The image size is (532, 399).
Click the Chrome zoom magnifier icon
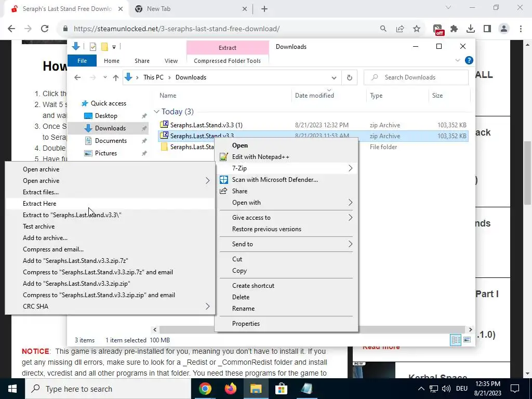tap(383, 29)
